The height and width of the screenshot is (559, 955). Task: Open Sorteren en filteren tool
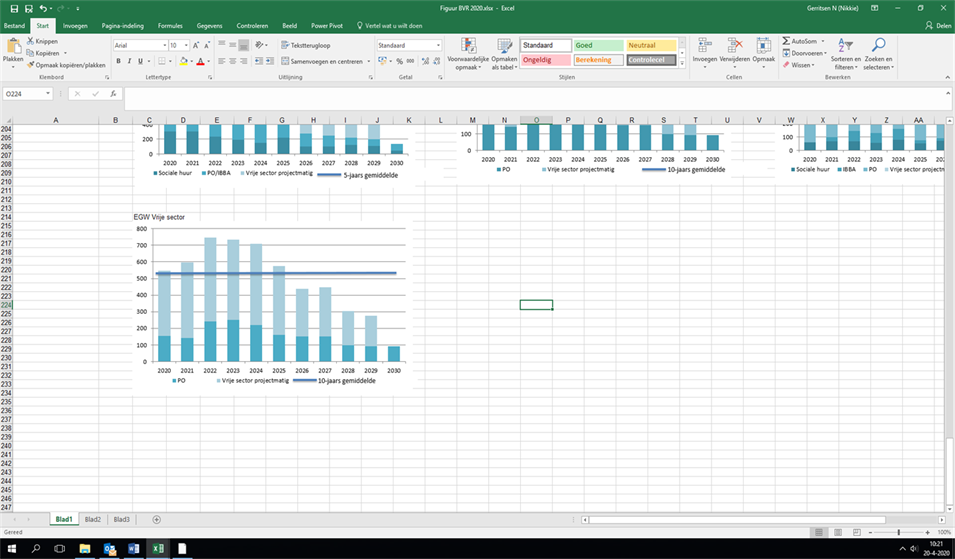pos(846,46)
